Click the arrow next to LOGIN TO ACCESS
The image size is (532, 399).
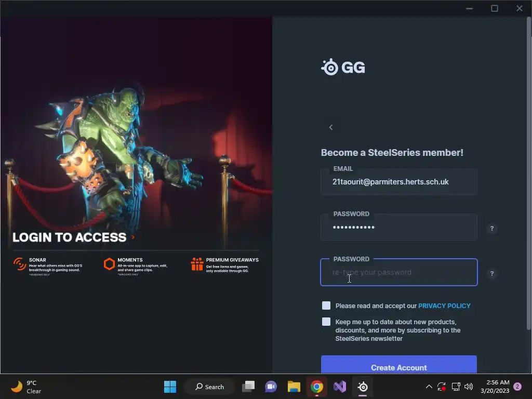(x=133, y=237)
